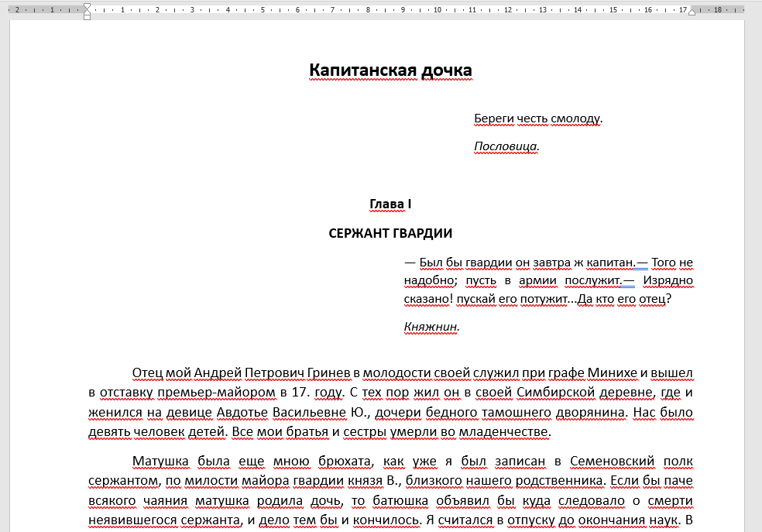Click the word 'потужит' in the epigraph
762x532 pixels.
click(x=544, y=299)
